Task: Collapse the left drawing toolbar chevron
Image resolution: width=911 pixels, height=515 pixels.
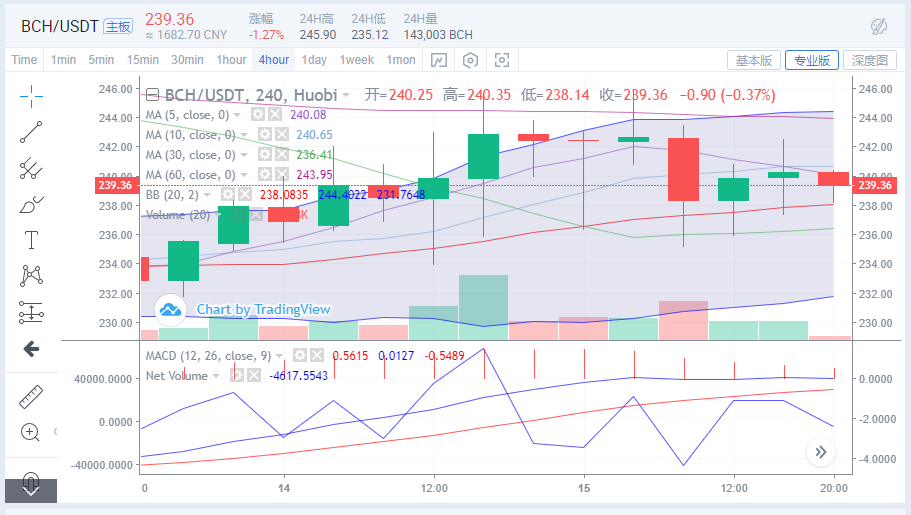Action: 55,431
